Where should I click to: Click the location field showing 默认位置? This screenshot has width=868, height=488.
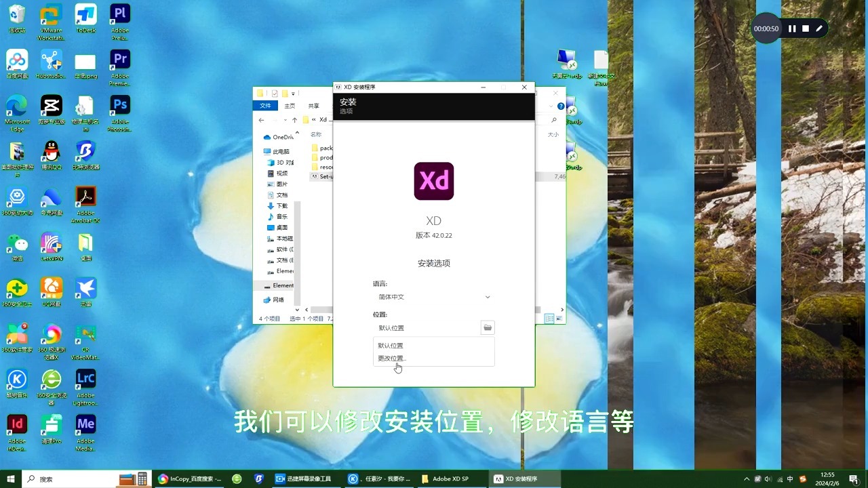tap(427, 328)
